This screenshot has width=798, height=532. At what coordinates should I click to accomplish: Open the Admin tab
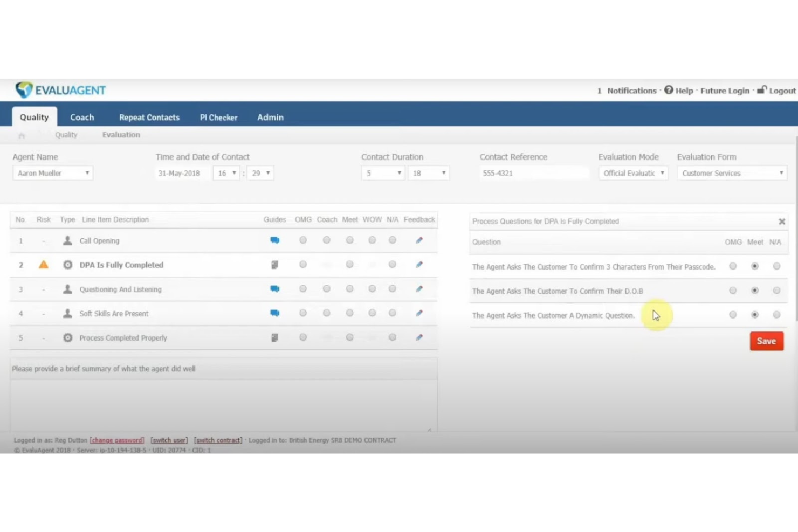[270, 117]
